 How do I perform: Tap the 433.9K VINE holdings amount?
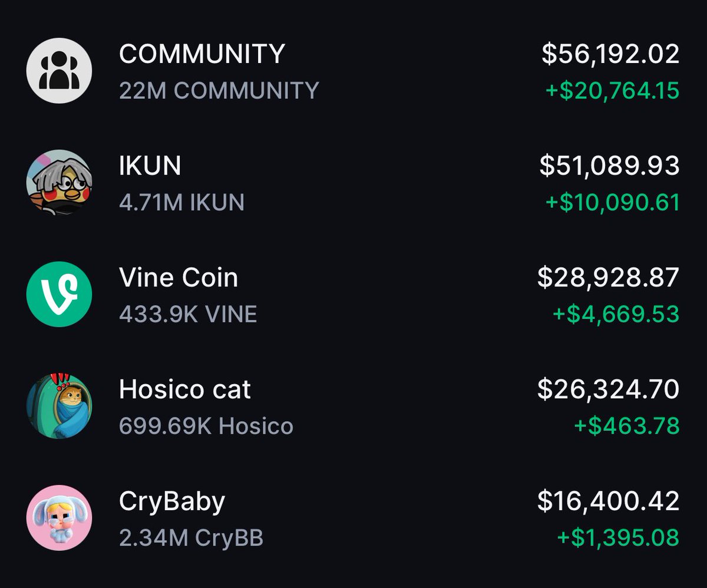[188, 314]
